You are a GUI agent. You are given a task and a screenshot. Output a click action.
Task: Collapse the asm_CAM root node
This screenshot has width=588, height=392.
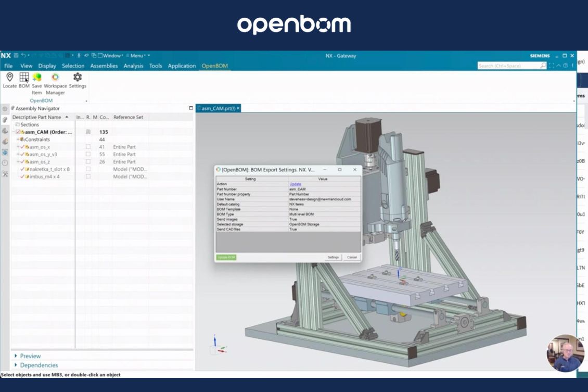[x=14, y=132]
